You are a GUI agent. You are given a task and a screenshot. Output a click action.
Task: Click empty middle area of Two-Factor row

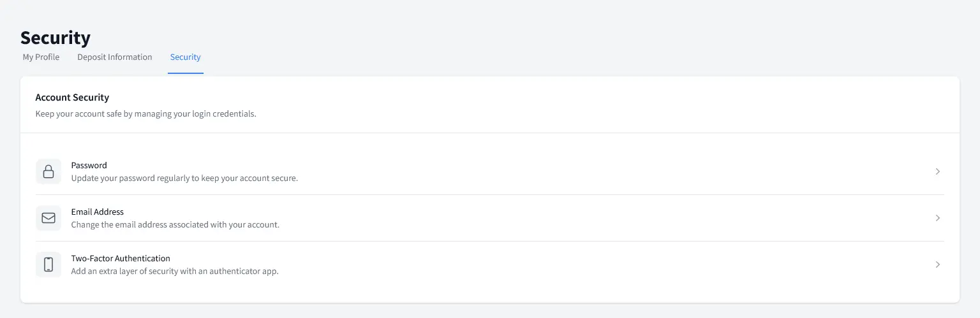pos(574,264)
